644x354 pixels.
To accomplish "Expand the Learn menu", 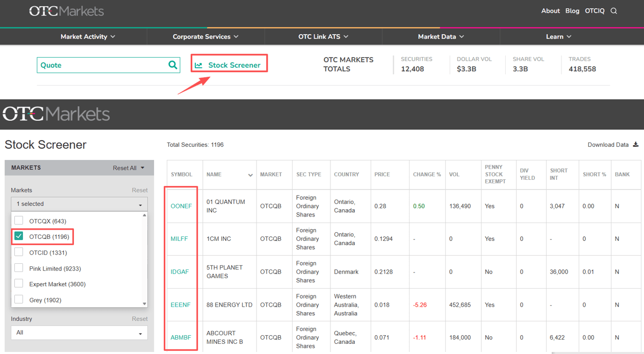I will click(559, 37).
